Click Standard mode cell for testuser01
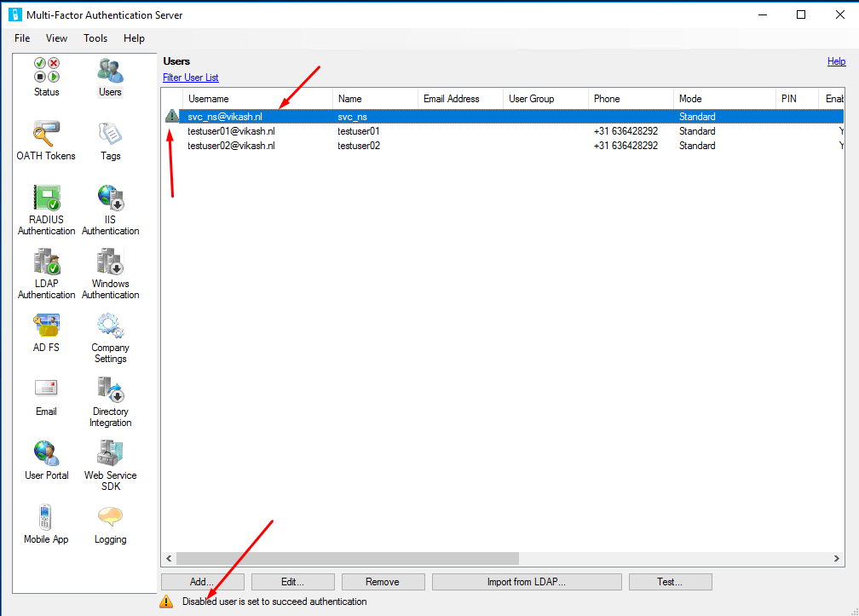The height and width of the screenshot is (616, 859). [x=697, y=131]
